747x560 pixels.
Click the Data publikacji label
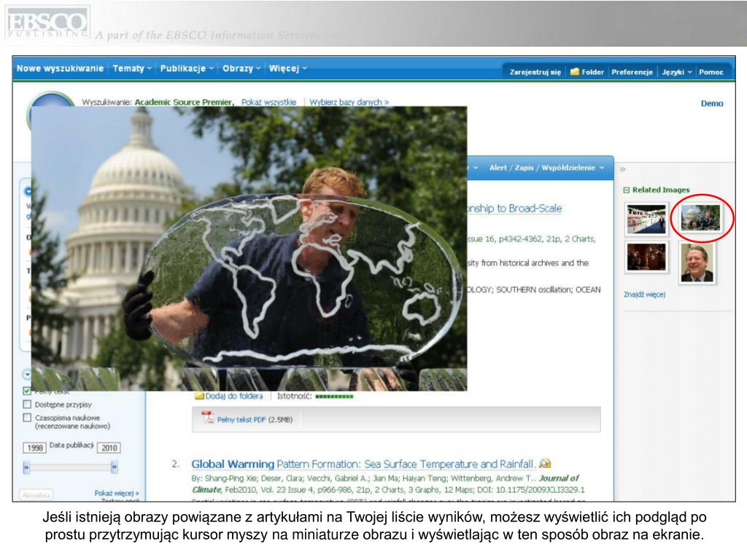71,446
